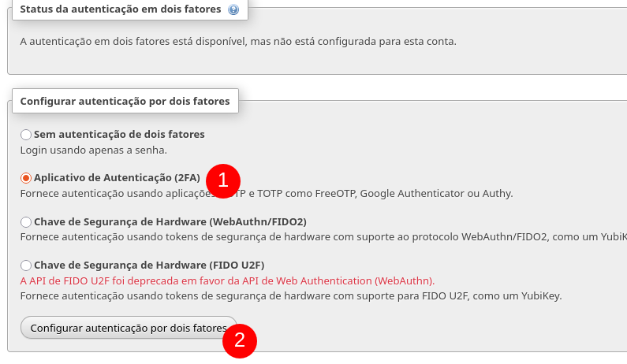Screen dimensions: 627x364
Task: Click the 'Sem autenticação de dois fatores' label text
Action: 119,134
